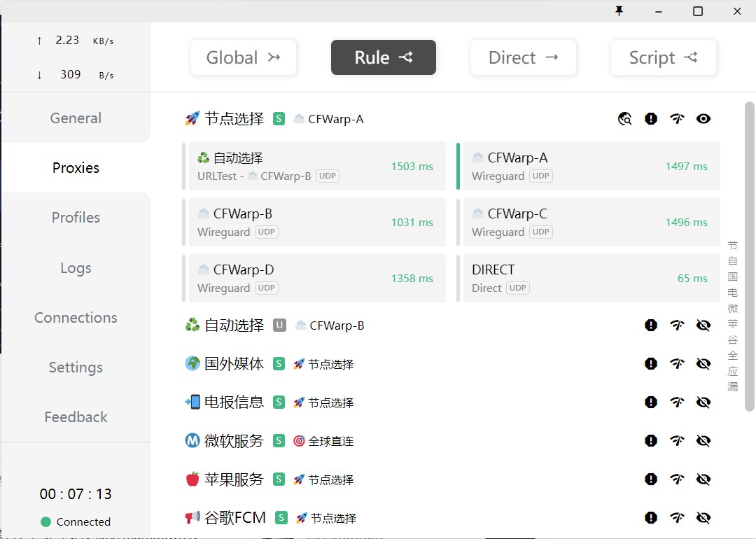Run latency test on 谷歌FCM group
The width and height of the screenshot is (756, 539).
click(x=677, y=517)
